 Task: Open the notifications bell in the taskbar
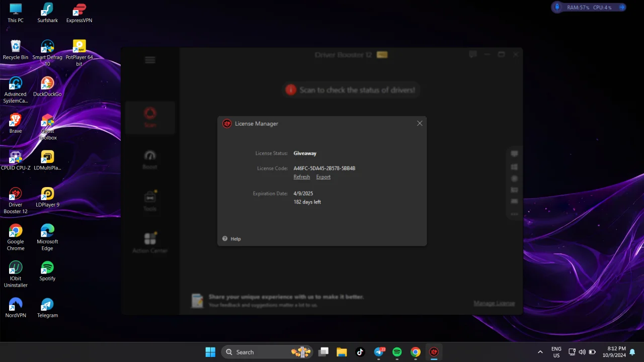click(632, 352)
